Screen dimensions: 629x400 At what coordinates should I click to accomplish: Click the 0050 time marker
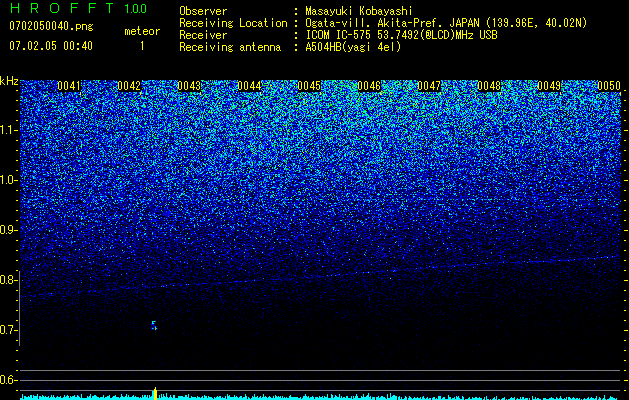609,86
